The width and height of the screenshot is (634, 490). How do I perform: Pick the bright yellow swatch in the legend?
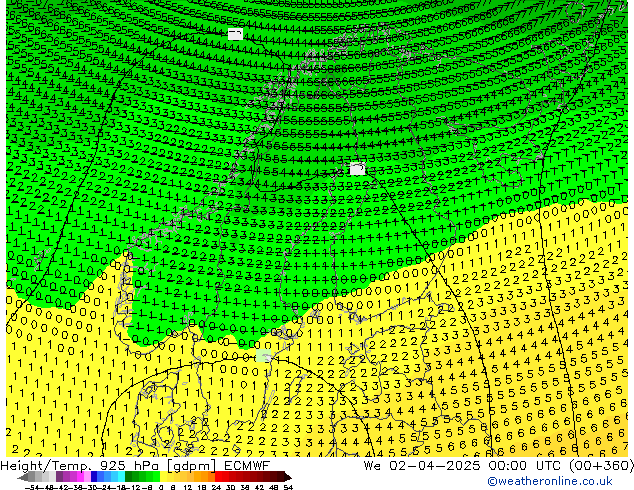coord(163,477)
